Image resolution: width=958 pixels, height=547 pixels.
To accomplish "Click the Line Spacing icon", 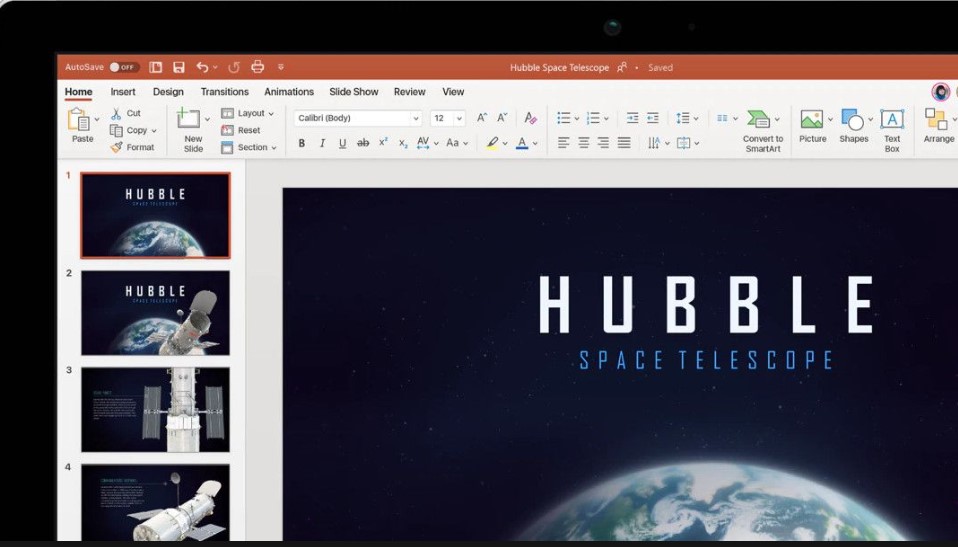I will [682, 118].
